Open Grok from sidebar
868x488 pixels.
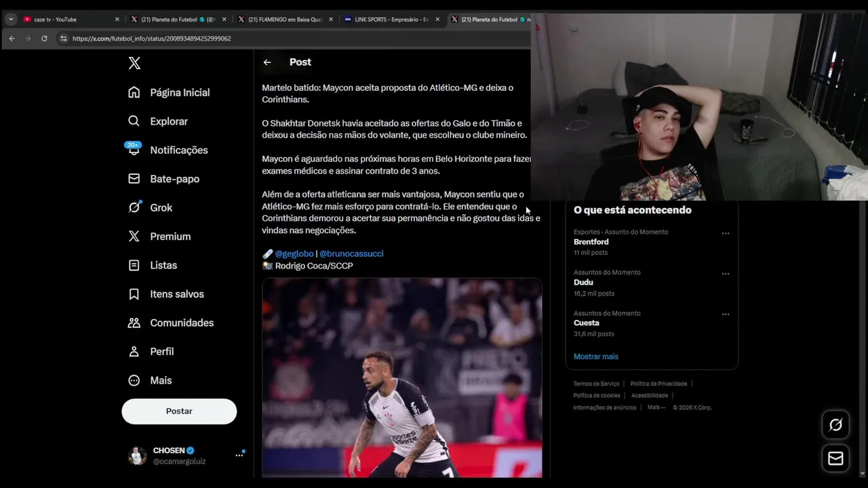(x=151, y=207)
